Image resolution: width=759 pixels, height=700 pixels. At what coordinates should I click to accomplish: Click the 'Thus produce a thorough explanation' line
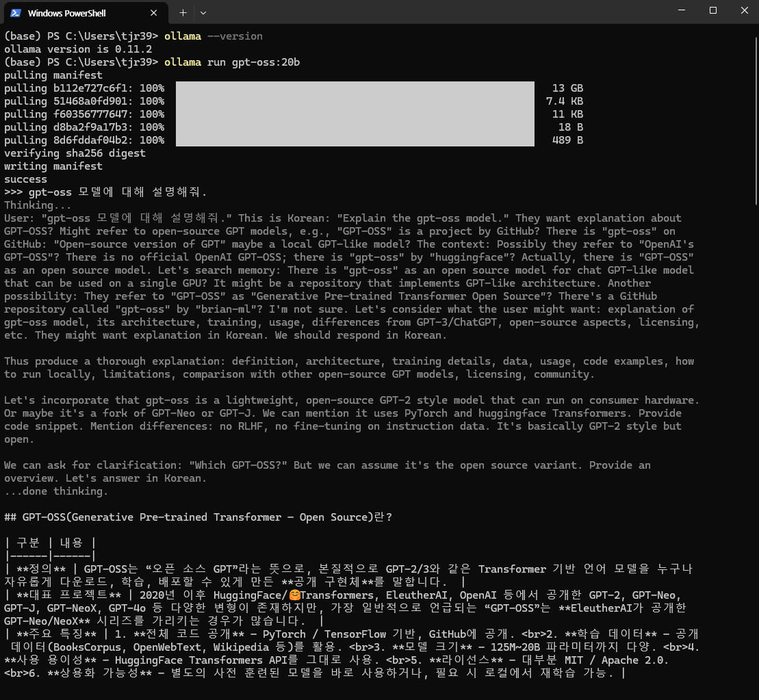[349, 361]
